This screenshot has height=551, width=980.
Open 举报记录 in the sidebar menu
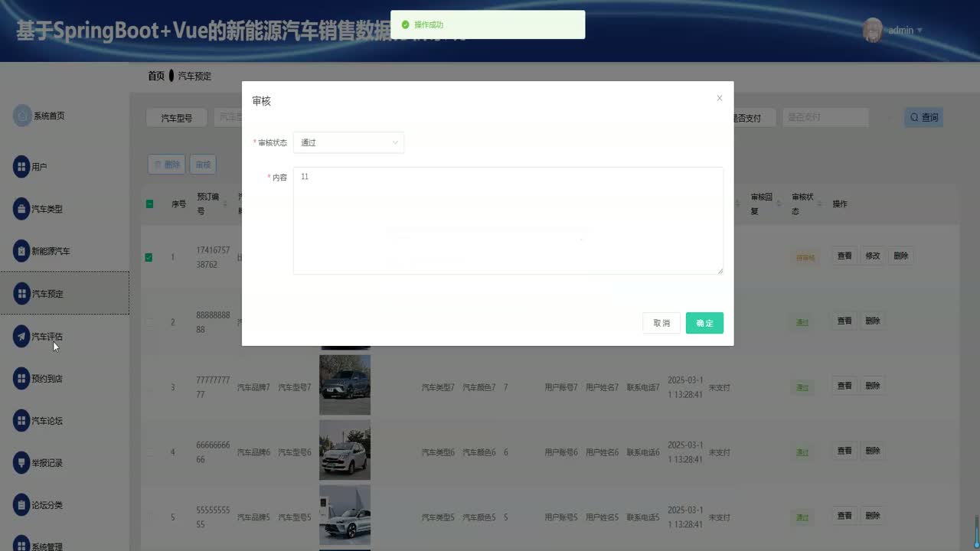click(x=47, y=463)
